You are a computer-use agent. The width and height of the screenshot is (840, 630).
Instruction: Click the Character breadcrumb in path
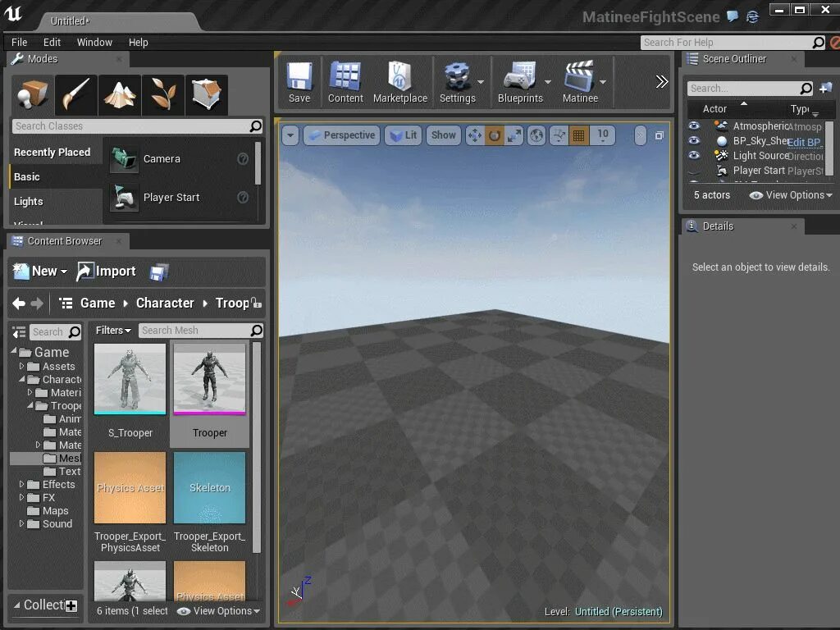click(165, 304)
